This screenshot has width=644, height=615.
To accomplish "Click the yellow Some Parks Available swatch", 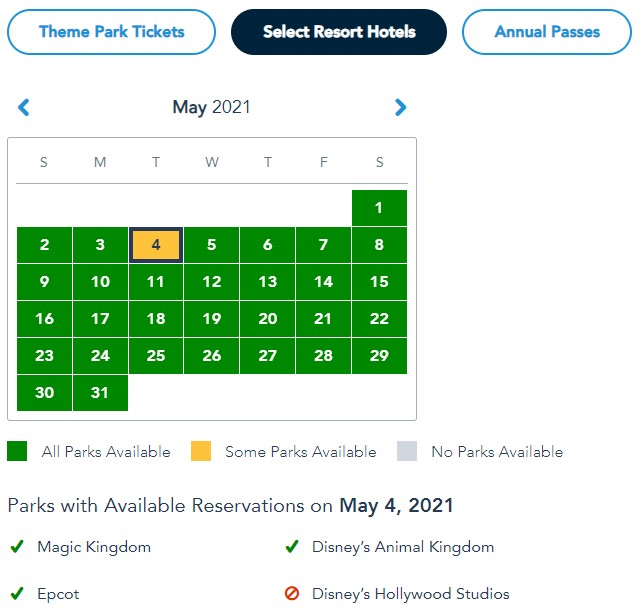I will coord(201,451).
